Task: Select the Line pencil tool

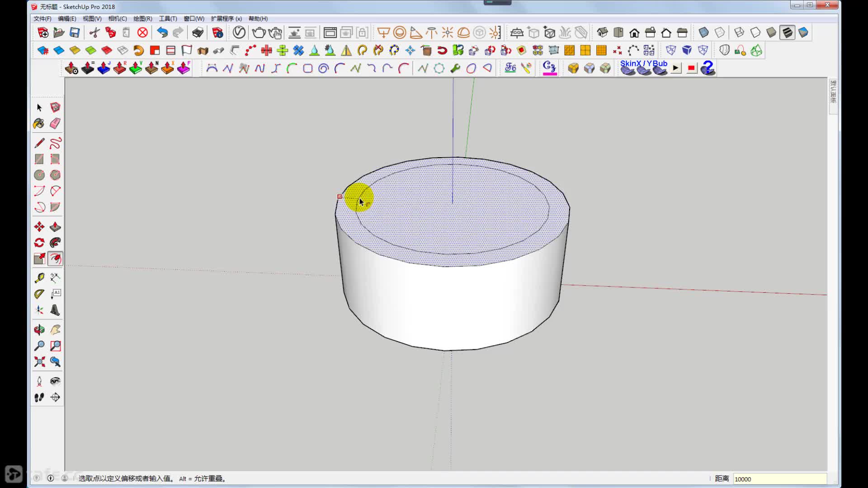Action: pos(39,143)
